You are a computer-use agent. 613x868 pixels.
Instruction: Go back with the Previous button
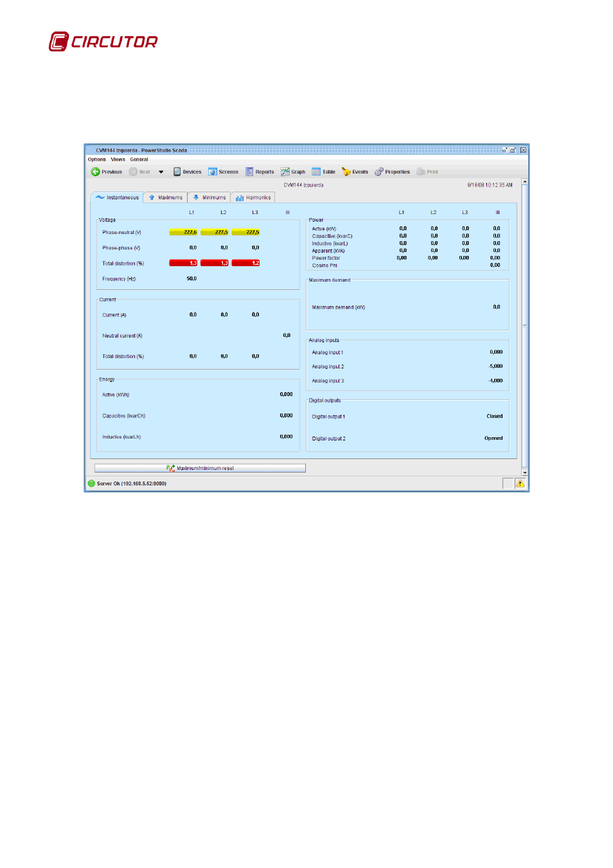tap(107, 172)
